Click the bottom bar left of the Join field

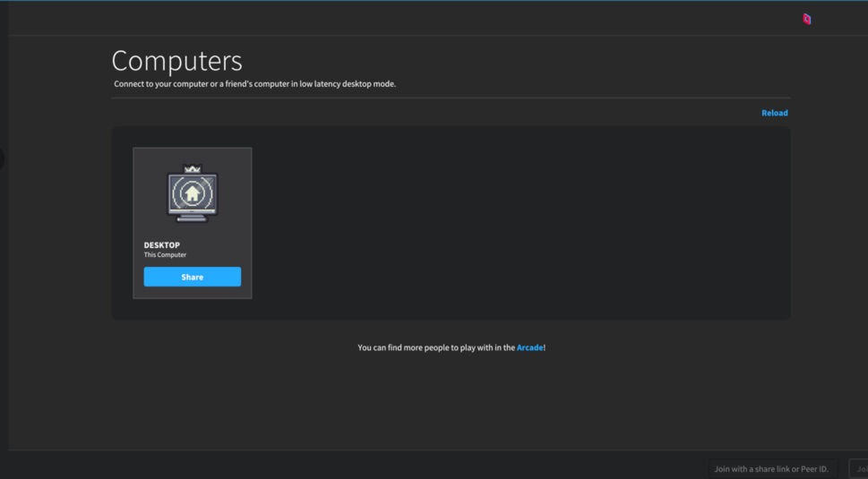(358, 466)
